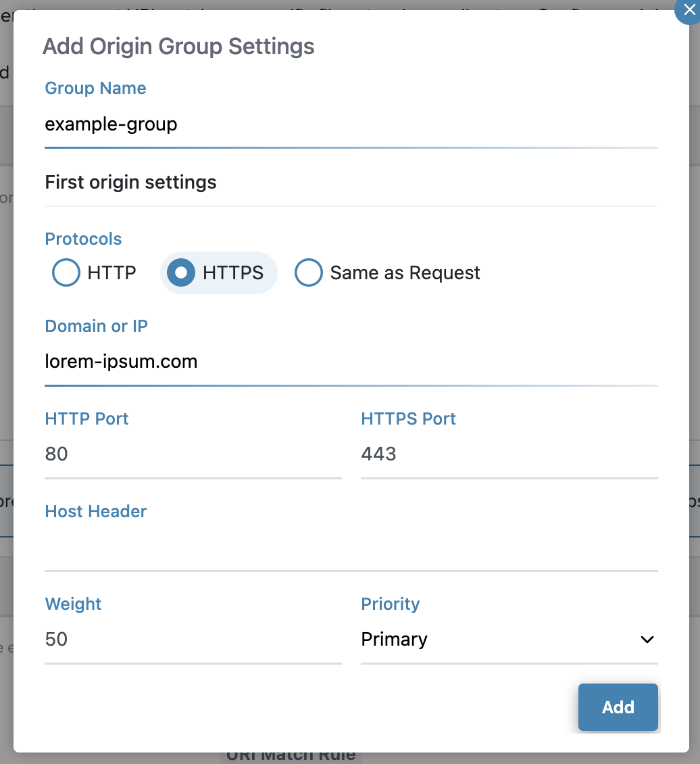
Task: Focus the empty Host Header field
Action: (351, 548)
